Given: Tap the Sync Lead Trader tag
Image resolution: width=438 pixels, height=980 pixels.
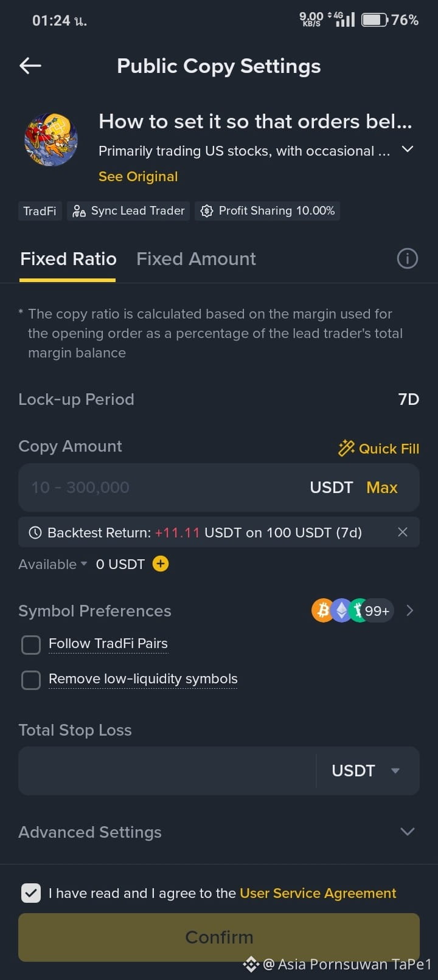Looking at the screenshot, I should coord(128,211).
